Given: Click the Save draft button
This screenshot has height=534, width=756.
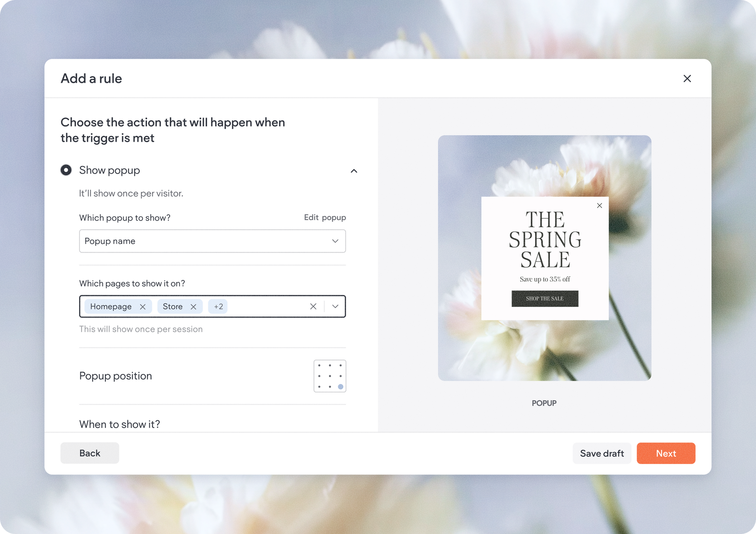Looking at the screenshot, I should pos(602,453).
